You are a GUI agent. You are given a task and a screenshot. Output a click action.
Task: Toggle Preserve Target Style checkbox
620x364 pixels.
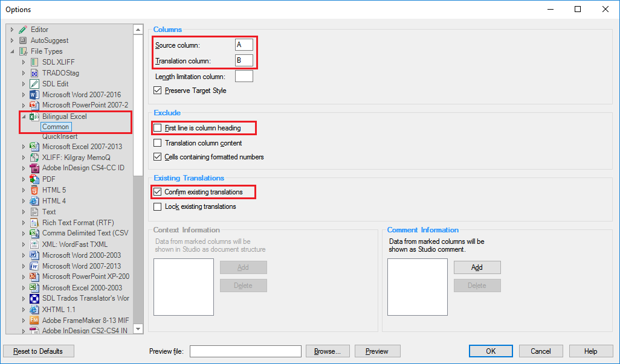point(157,91)
